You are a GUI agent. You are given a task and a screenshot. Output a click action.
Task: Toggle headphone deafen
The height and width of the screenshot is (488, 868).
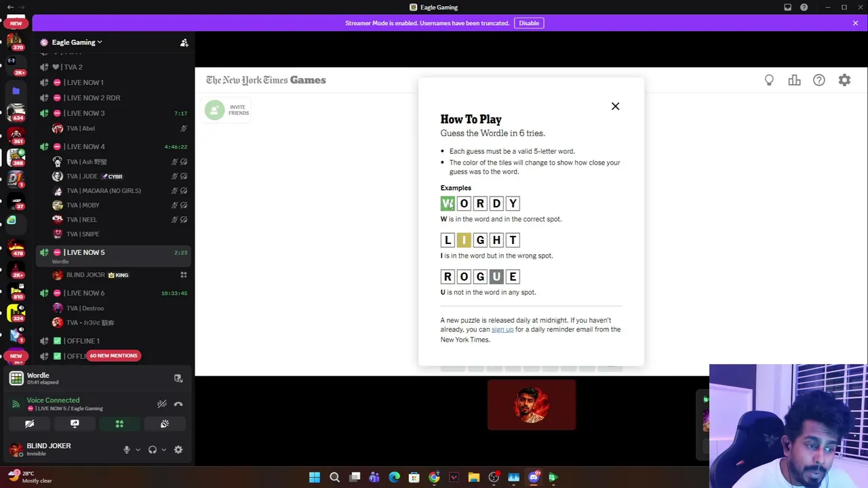click(x=153, y=449)
